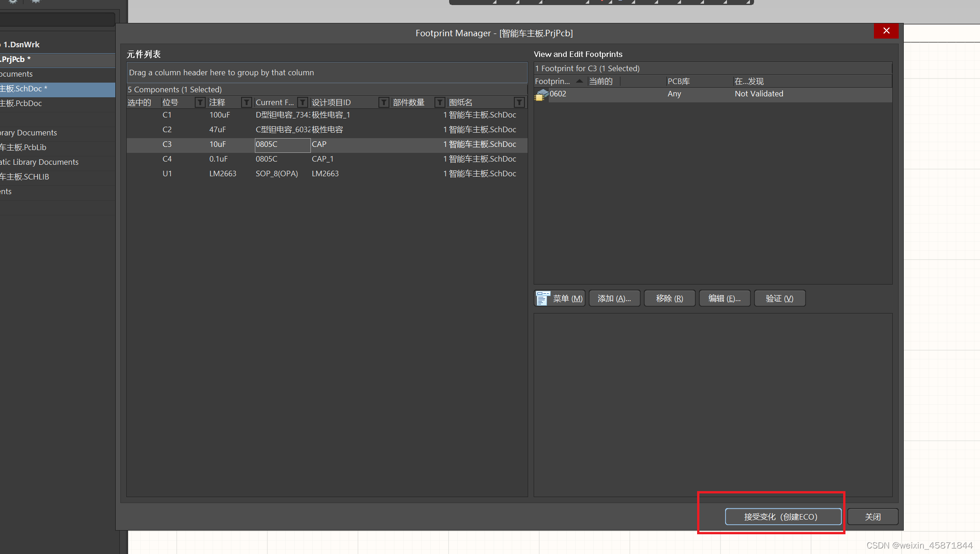Viewport: 980px width, 554px height.
Task: Toggle sort arrow on Footprint column header
Action: click(580, 81)
